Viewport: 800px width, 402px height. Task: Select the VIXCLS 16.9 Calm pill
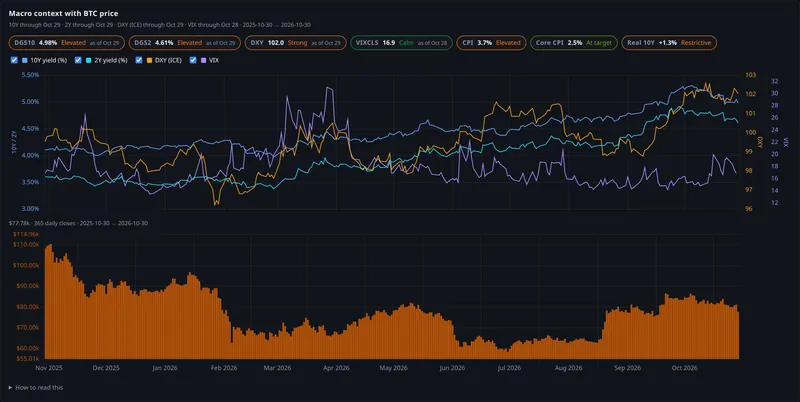click(401, 43)
